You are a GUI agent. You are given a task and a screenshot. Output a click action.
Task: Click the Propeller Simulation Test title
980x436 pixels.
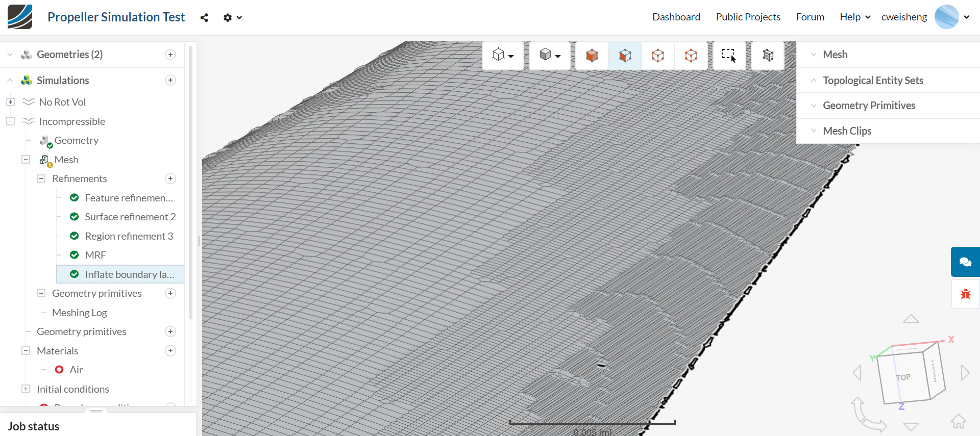click(x=116, y=17)
